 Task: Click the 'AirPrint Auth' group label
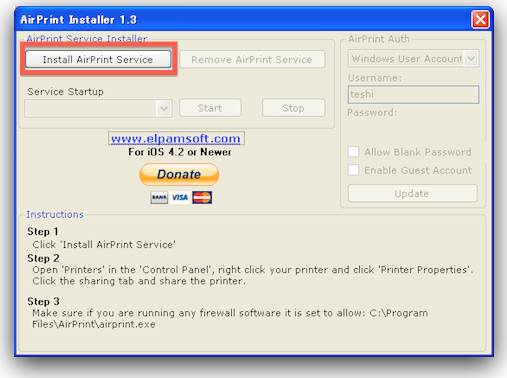point(379,39)
